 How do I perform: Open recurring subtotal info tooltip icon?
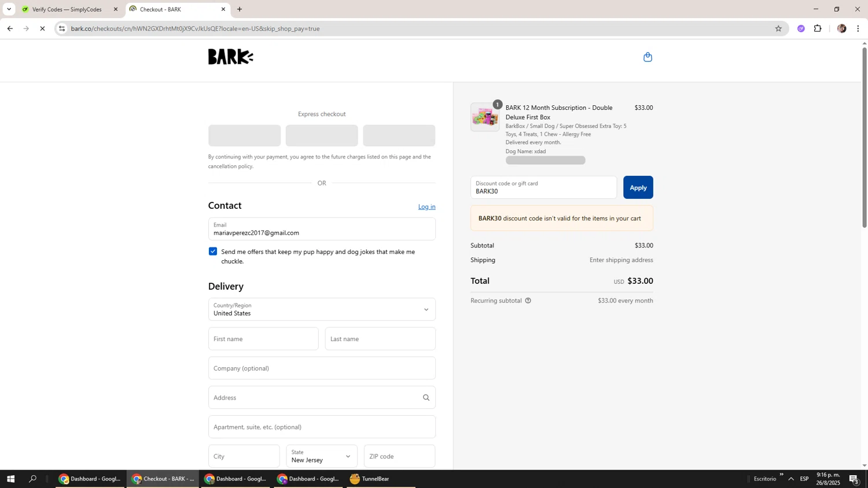(x=528, y=301)
